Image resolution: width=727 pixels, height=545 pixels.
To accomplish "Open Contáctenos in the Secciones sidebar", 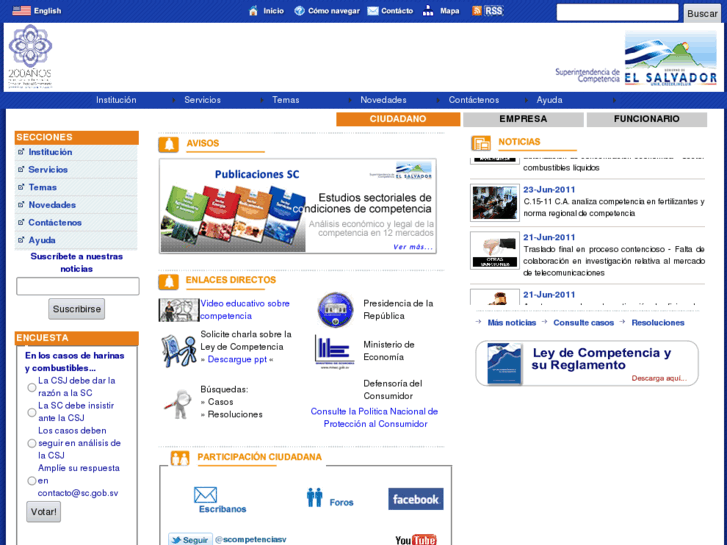I will (55, 223).
